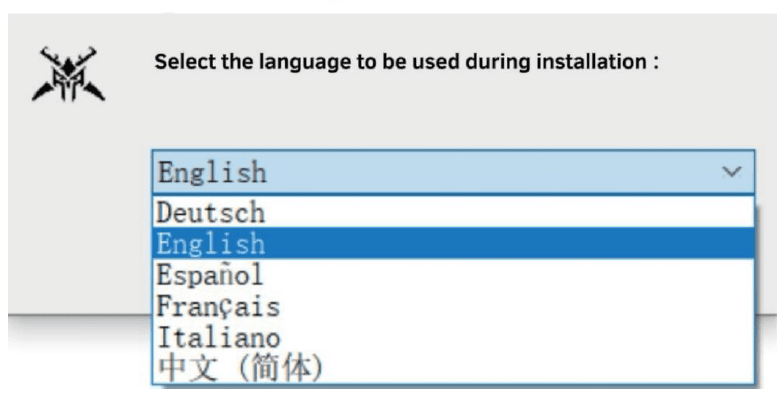783x410 pixels.
Task: Click the top entry Deutsch in the list
Action: (x=210, y=212)
